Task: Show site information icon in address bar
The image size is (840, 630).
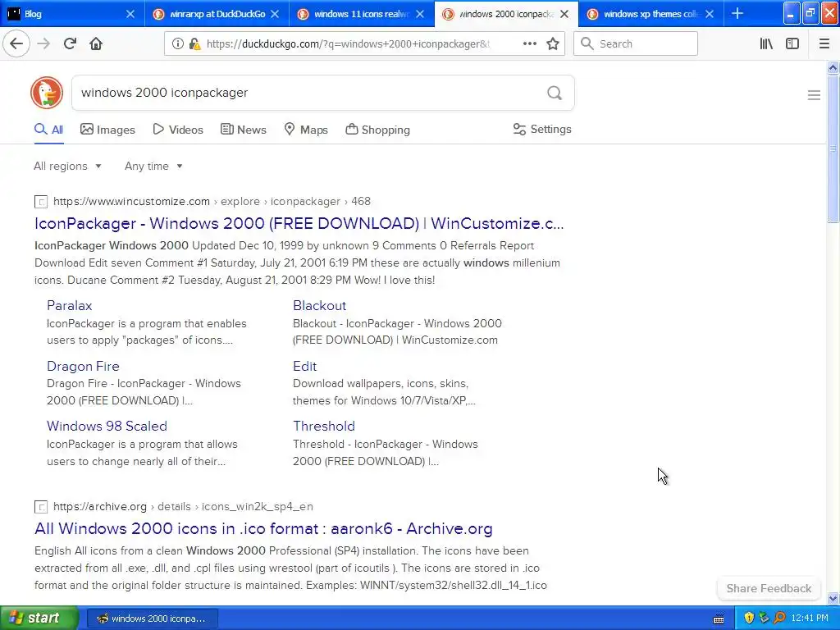Action: pos(177,44)
